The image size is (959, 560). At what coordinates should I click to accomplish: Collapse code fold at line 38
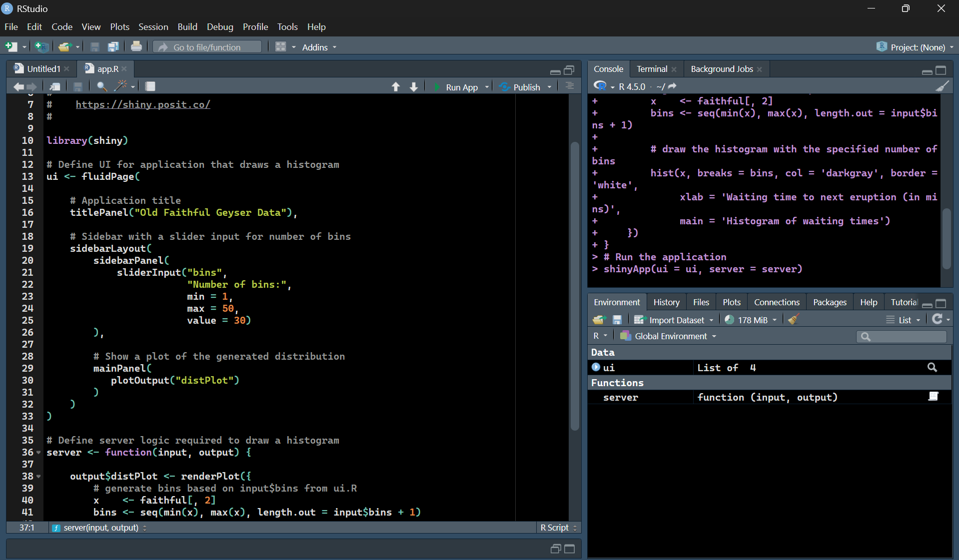click(38, 477)
